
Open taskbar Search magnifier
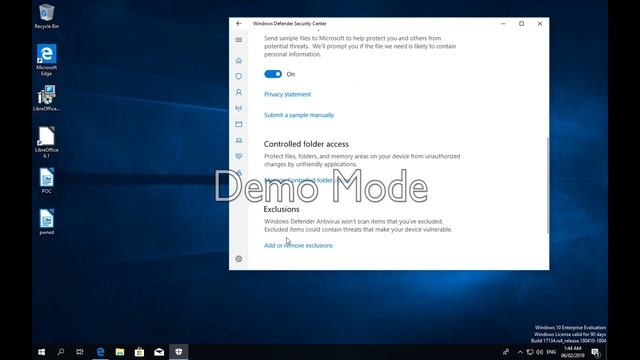coord(61,352)
